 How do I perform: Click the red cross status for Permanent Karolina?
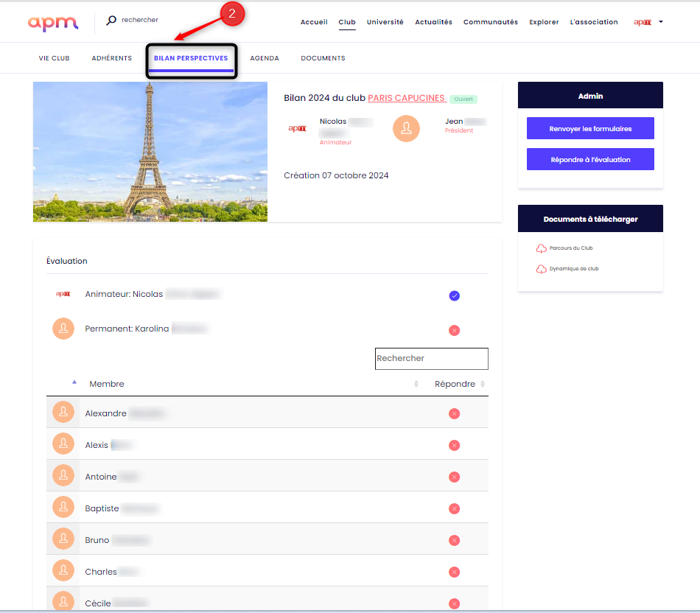455,330
